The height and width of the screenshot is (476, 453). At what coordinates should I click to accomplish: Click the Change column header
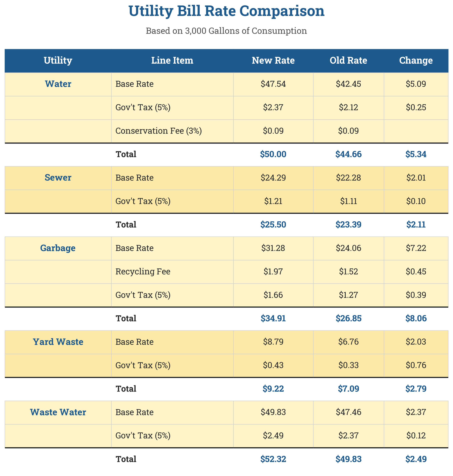click(x=416, y=60)
